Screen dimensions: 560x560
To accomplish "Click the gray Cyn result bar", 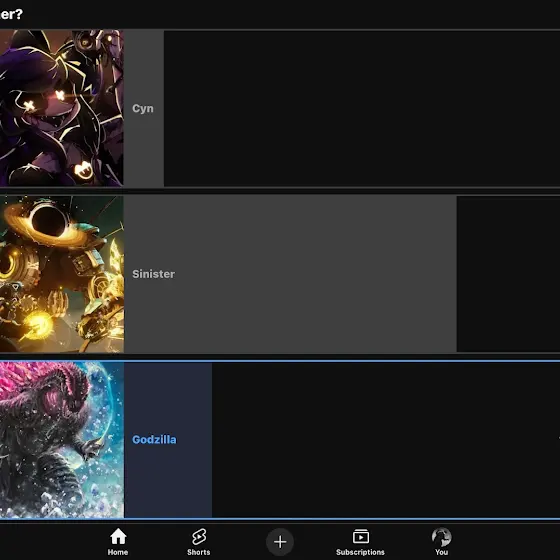I will click(144, 108).
